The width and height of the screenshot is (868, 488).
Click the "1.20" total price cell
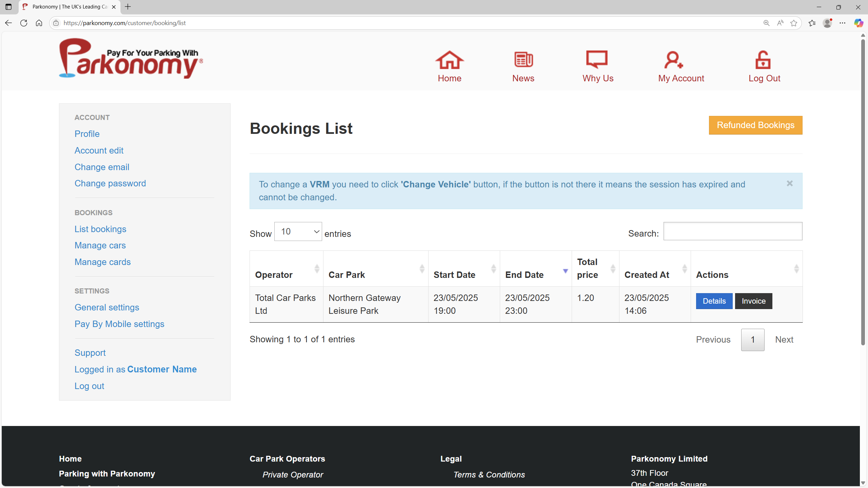(x=595, y=304)
